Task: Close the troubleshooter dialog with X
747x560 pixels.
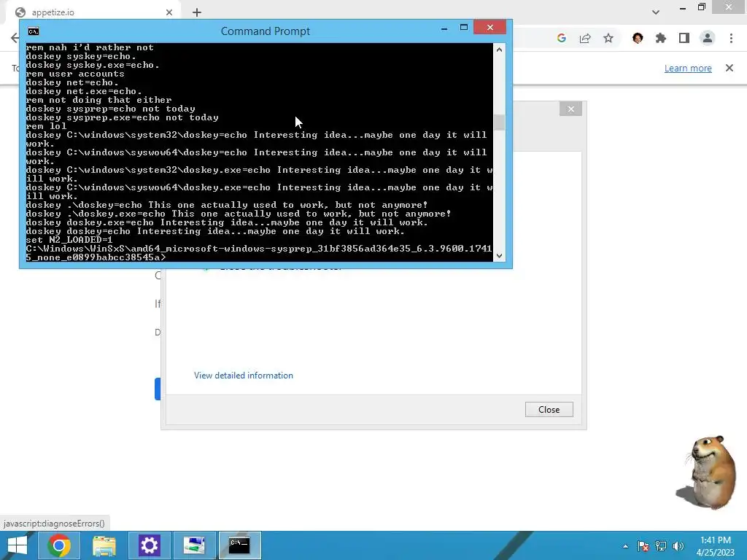Action: point(570,109)
